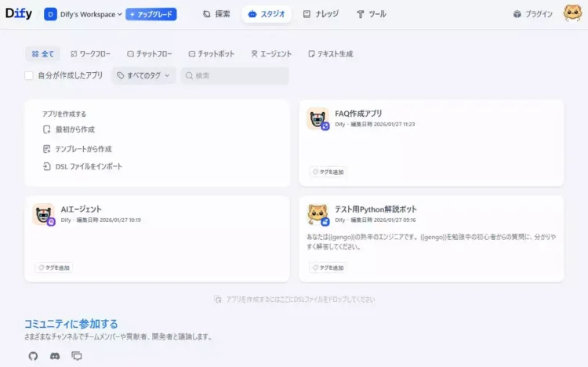Click the テスト用Python解説ボット cat icon
The width and height of the screenshot is (588, 367).
pos(318,215)
